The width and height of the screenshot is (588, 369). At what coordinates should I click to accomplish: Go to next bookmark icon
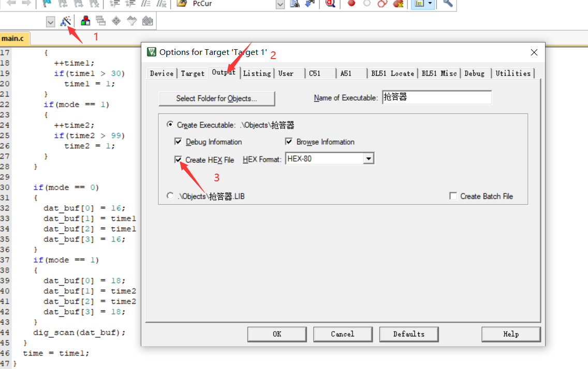(79, 3)
